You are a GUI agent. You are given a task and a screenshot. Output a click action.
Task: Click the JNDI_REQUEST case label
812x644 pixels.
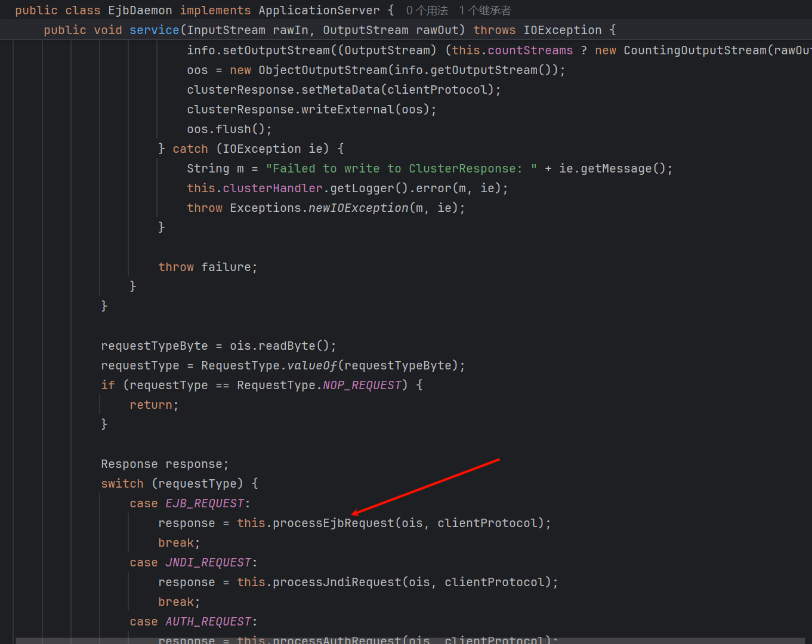[208, 563]
